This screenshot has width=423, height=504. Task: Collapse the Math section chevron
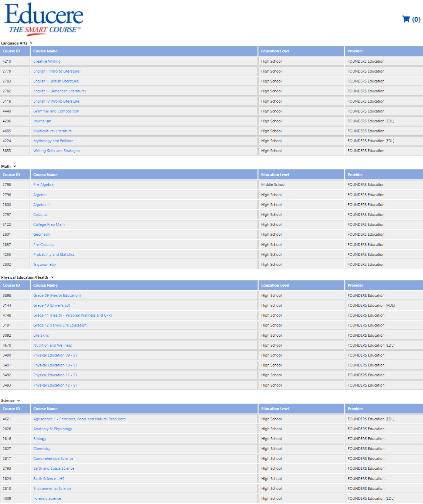coord(15,166)
